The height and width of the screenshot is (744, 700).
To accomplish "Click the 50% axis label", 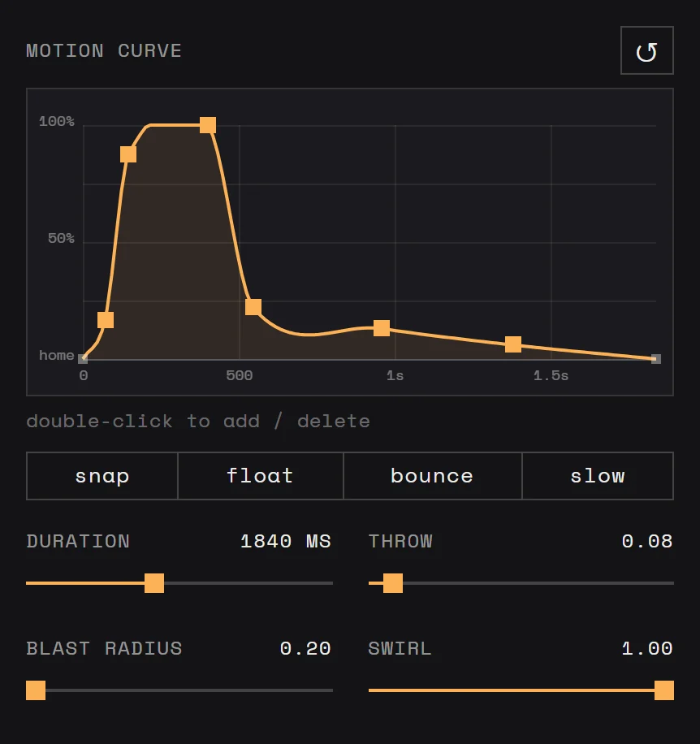I will point(61,238).
